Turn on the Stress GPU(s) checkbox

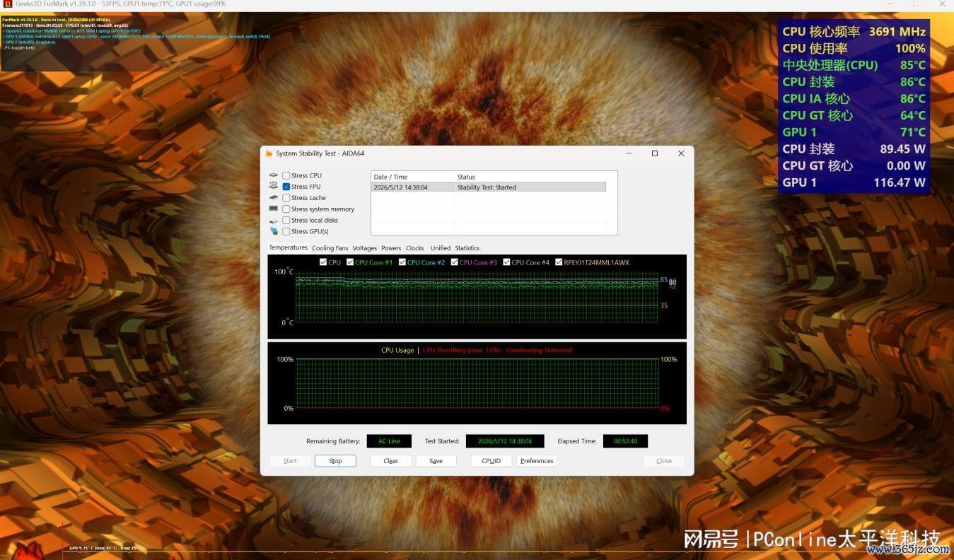point(286,231)
